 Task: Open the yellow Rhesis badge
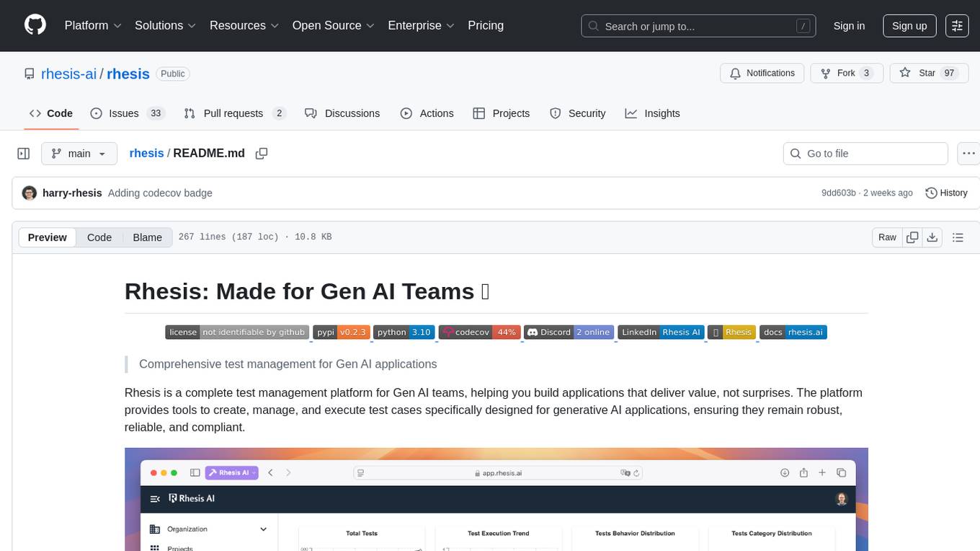731,332
